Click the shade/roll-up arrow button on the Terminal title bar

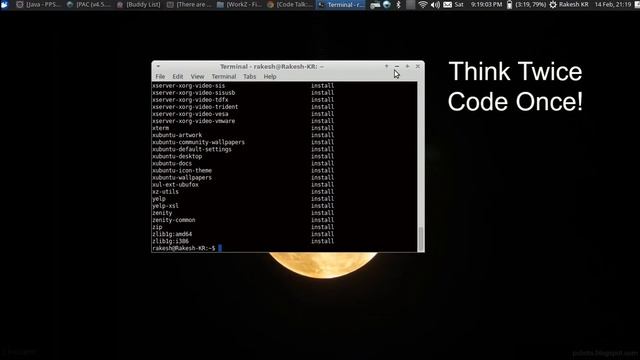pos(386,66)
